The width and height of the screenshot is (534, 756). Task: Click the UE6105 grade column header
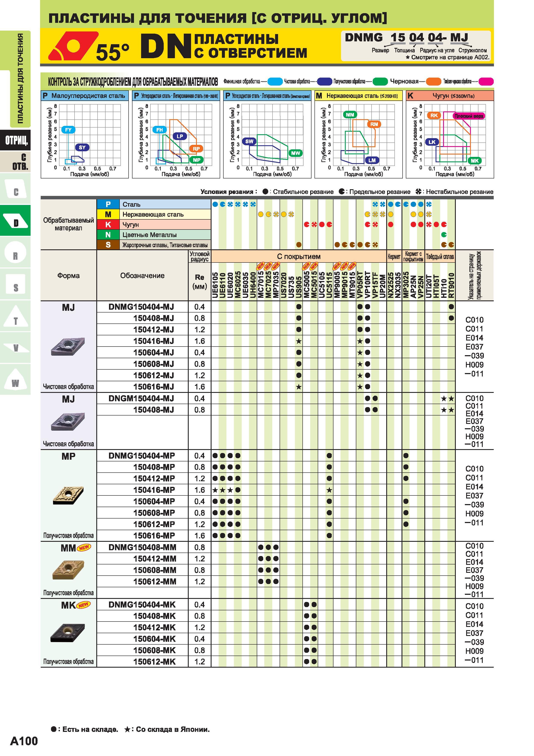[x=215, y=285]
